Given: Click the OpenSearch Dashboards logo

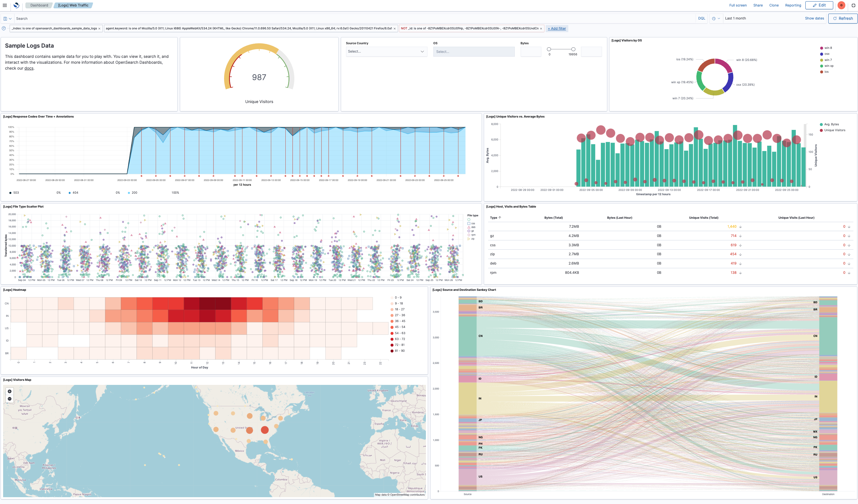Looking at the screenshot, I should coord(16,5).
